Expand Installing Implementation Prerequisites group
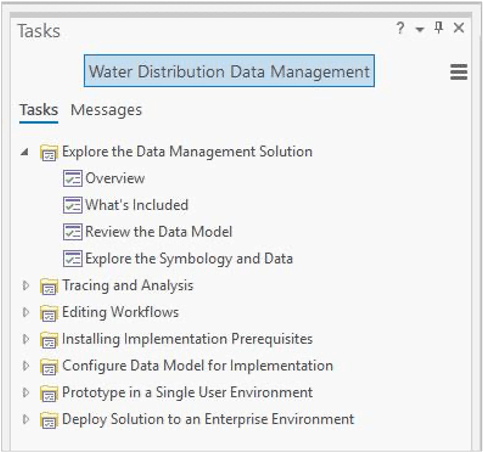 [x=26, y=339]
